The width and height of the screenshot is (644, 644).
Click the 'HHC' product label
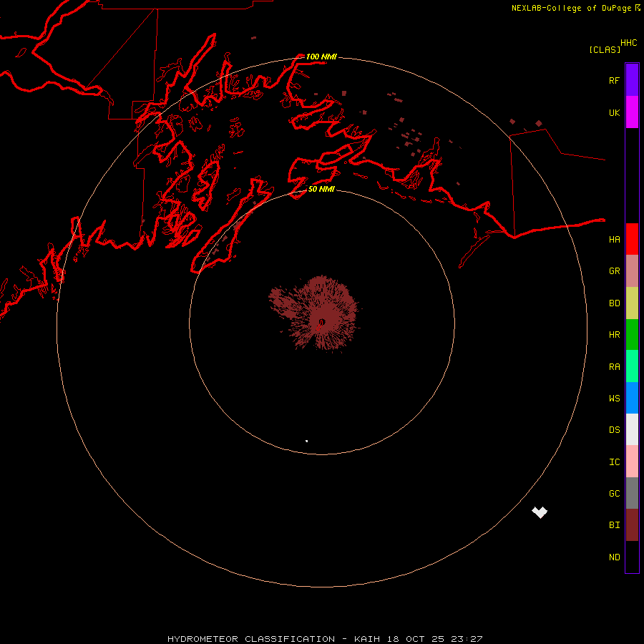[x=628, y=43]
